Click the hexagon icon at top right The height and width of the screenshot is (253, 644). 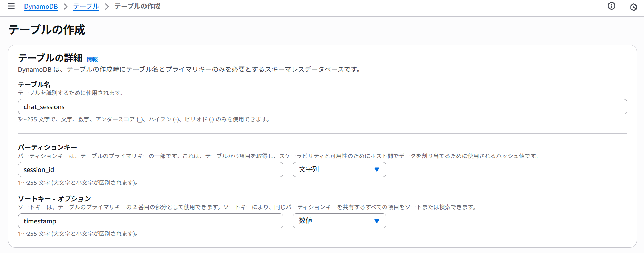(x=633, y=7)
